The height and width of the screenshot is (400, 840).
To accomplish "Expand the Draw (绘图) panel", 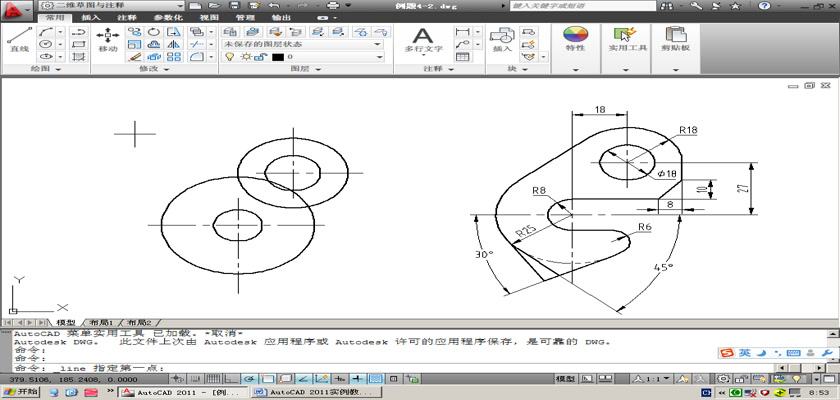I will click(46, 69).
